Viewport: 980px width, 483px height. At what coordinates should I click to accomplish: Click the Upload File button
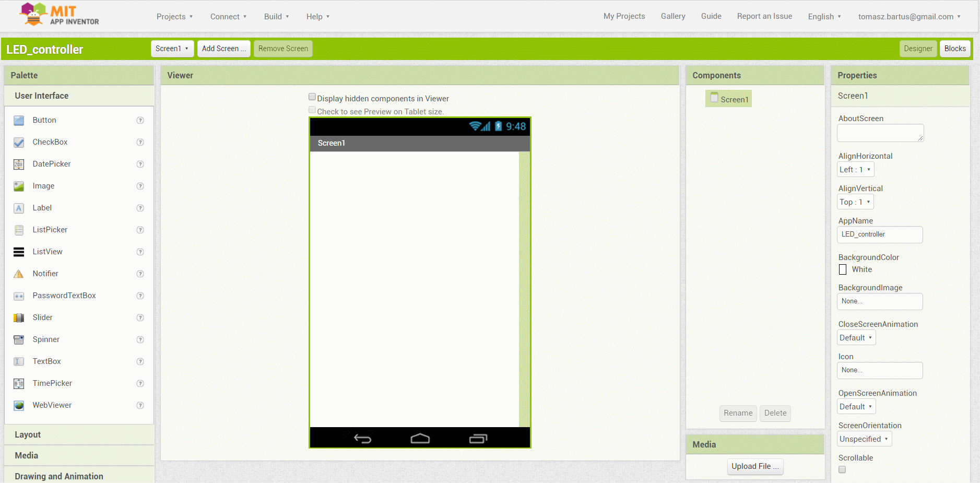pos(754,466)
